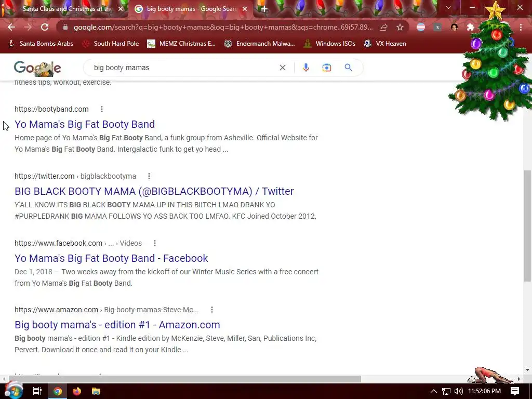Image resolution: width=532 pixels, height=399 pixels.
Task: Click in the Google search text field
Action: click(x=183, y=68)
